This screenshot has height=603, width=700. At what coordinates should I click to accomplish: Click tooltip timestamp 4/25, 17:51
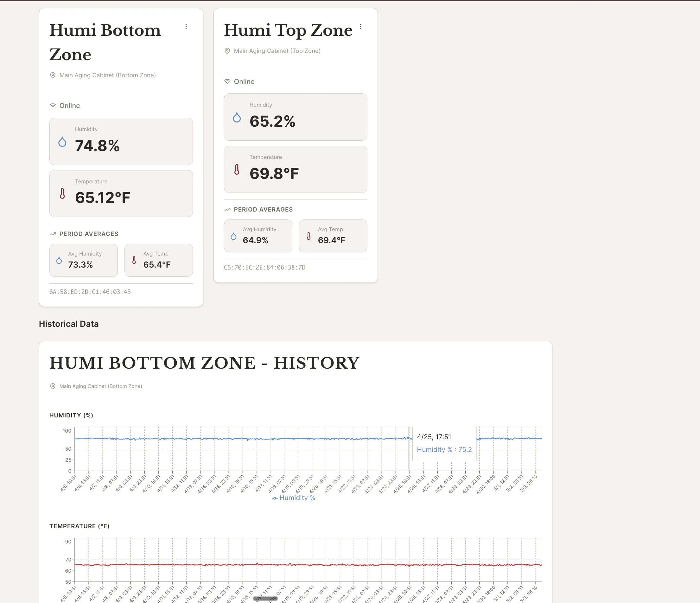coord(434,437)
